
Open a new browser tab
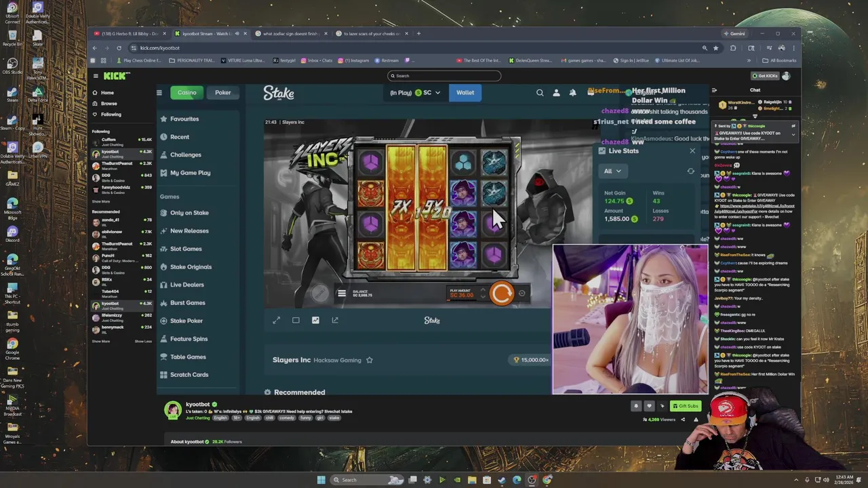click(418, 34)
